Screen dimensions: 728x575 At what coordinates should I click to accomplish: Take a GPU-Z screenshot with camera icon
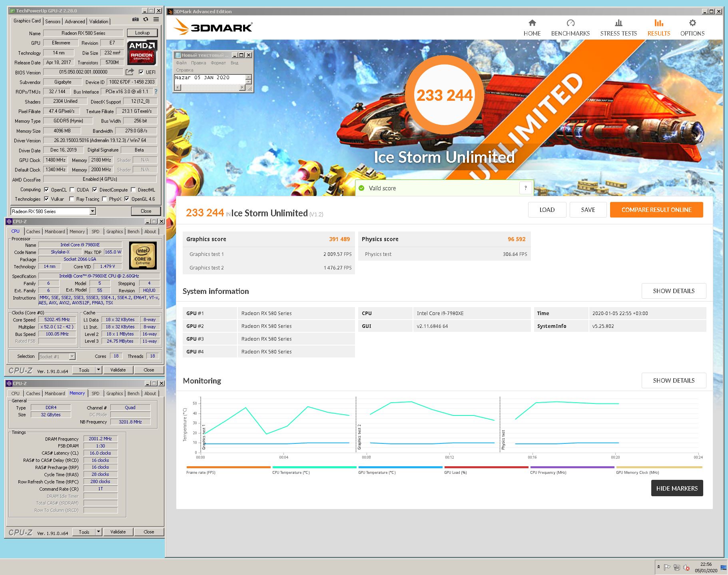point(136,19)
